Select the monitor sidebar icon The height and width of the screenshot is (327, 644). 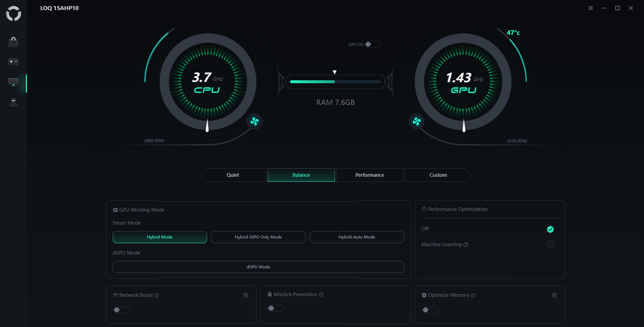coord(13,82)
